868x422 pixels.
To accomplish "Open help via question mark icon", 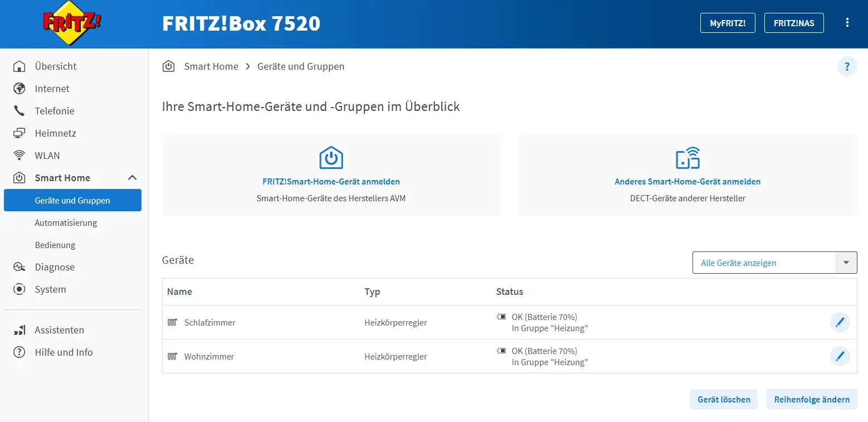I will tap(847, 67).
